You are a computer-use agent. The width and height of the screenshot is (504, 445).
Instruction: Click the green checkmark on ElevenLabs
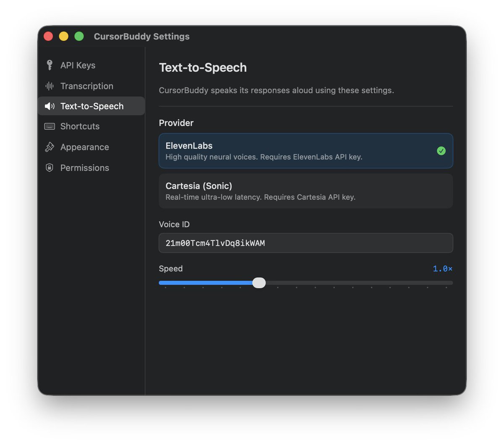(441, 151)
